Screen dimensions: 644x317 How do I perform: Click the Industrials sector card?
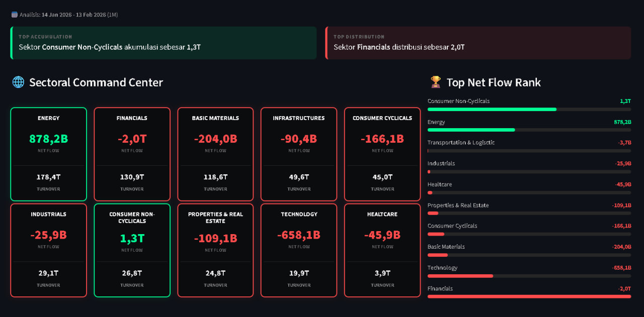(48, 250)
